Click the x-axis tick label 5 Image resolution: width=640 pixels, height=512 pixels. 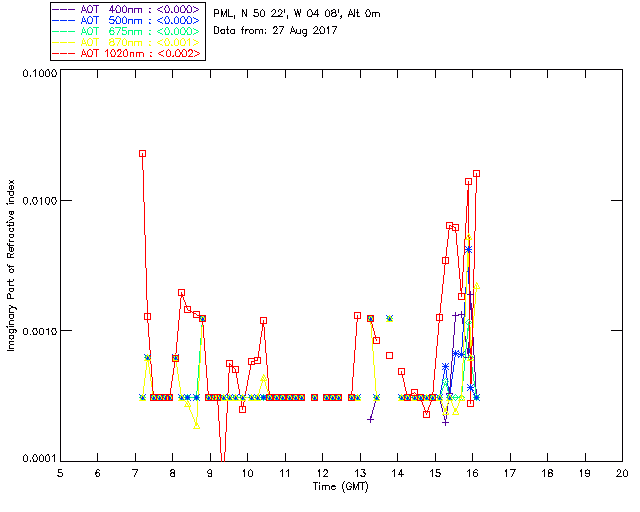pyautogui.click(x=60, y=473)
